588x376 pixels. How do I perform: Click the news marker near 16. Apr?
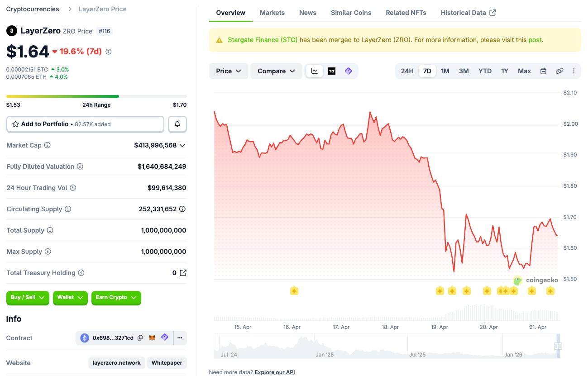click(x=294, y=291)
